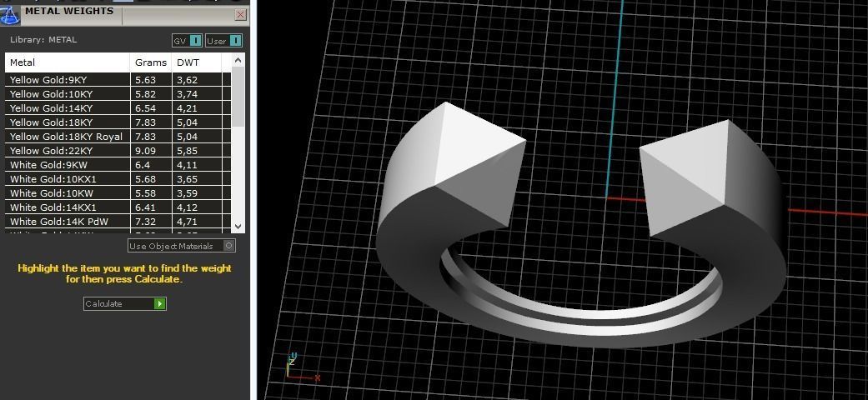Viewport: 868px width, 400px height.
Task: Click the 5,85 DWT value
Action: coord(187,151)
